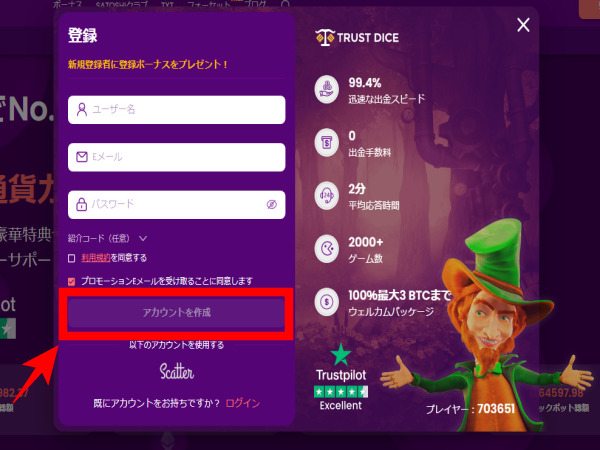Click the withdrawal speed 99.4% icon
The image size is (600, 450).
(326, 90)
